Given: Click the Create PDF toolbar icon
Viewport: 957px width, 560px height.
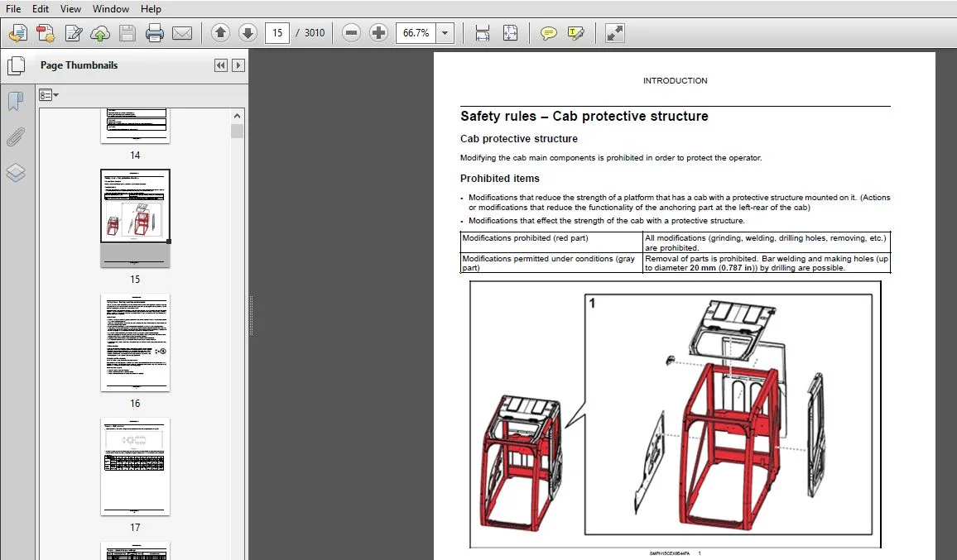Looking at the screenshot, I should click(46, 33).
